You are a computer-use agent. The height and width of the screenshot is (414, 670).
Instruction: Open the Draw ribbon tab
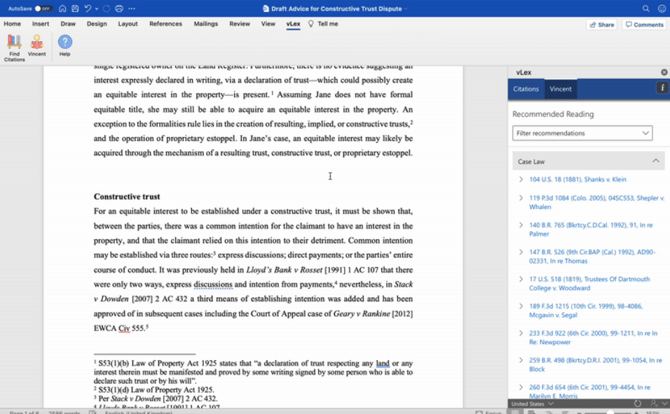68,24
